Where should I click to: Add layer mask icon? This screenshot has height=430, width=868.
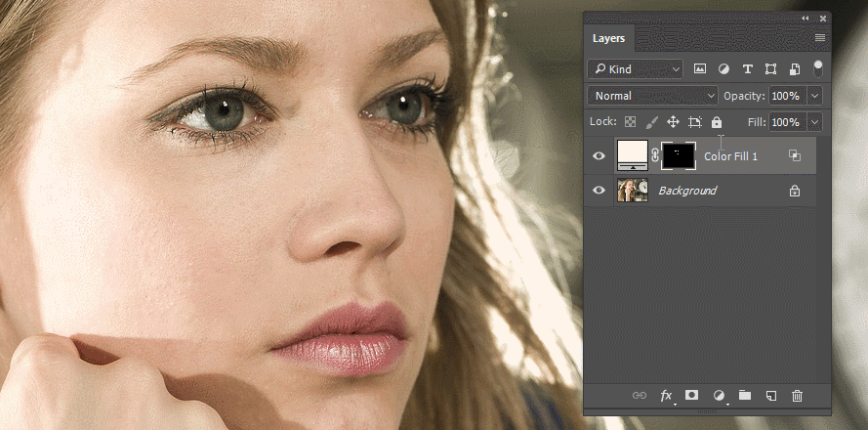(x=691, y=395)
